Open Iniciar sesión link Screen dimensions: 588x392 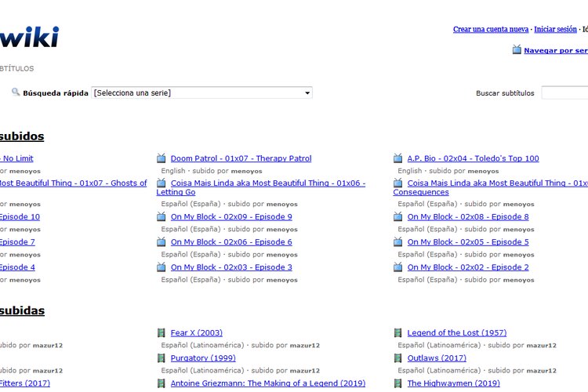pyautogui.click(x=555, y=29)
